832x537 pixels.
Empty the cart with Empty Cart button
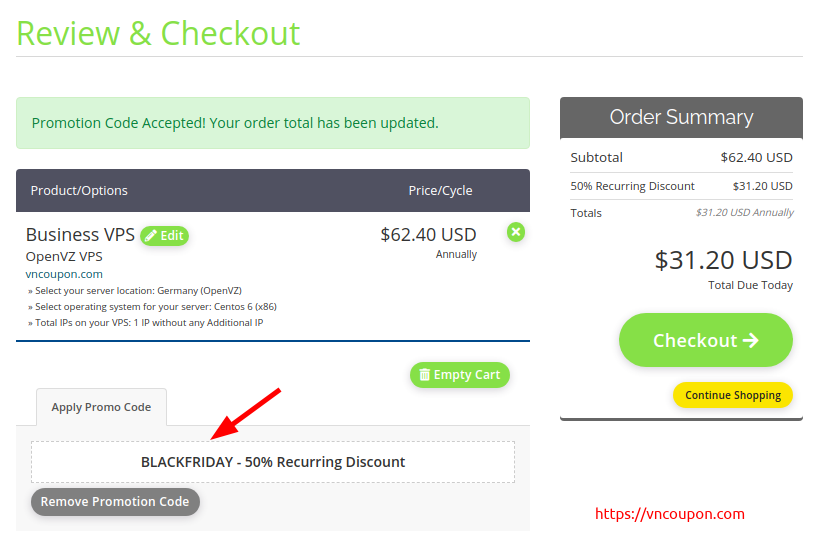(460, 375)
